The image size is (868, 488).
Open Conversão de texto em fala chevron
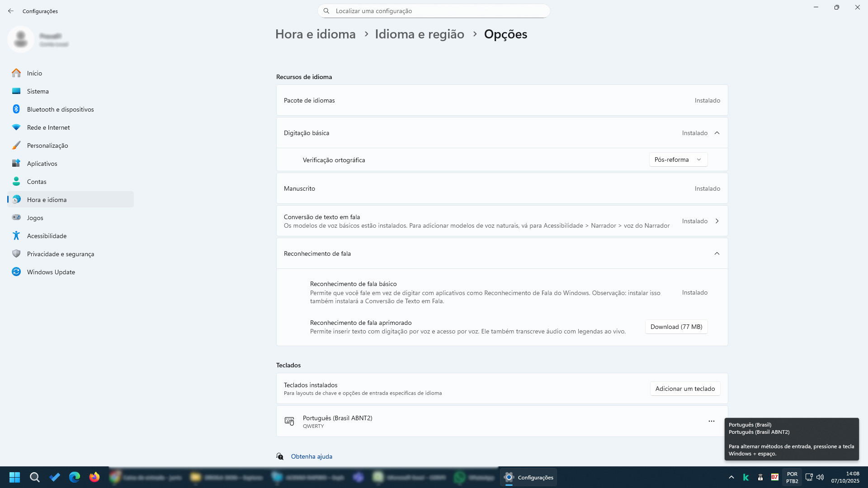pos(717,221)
